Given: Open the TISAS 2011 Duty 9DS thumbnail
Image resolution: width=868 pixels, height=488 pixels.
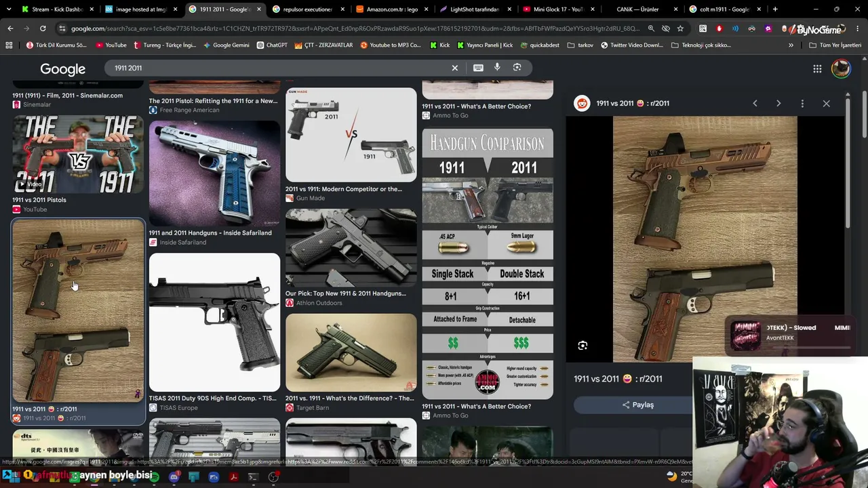Looking at the screenshot, I should (x=214, y=323).
